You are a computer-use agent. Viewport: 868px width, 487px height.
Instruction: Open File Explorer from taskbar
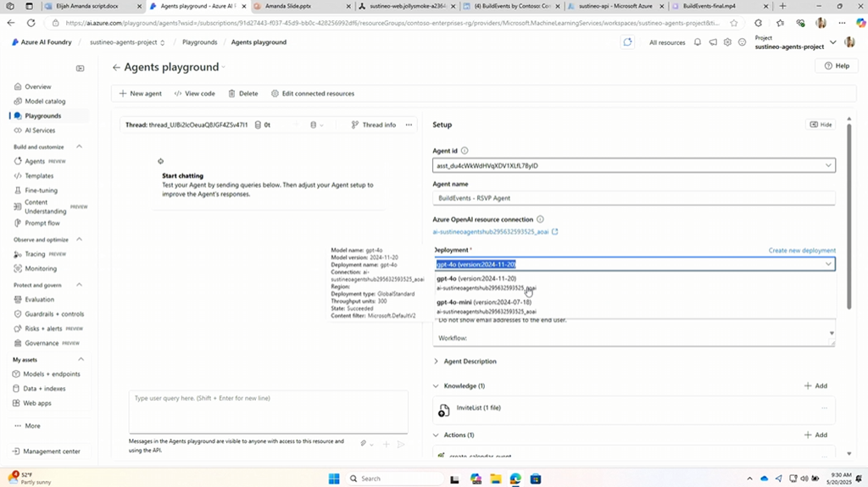click(495, 479)
